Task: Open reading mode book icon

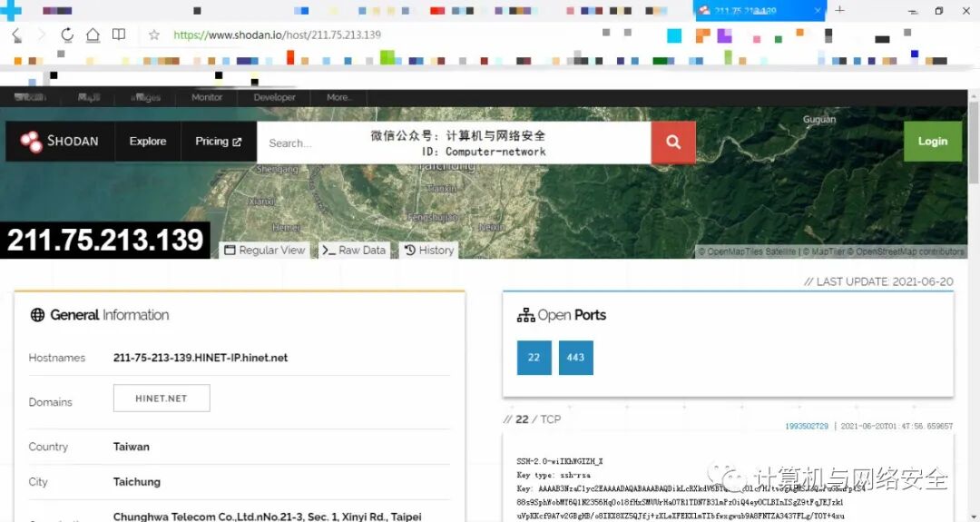Action: [x=119, y=34]
